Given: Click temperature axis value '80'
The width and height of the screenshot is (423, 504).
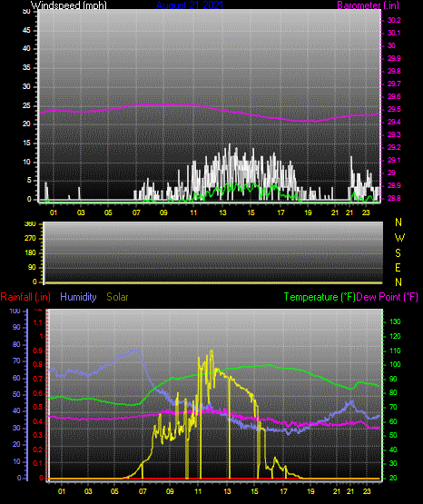Looking at the screenshot, I should 393,393.
